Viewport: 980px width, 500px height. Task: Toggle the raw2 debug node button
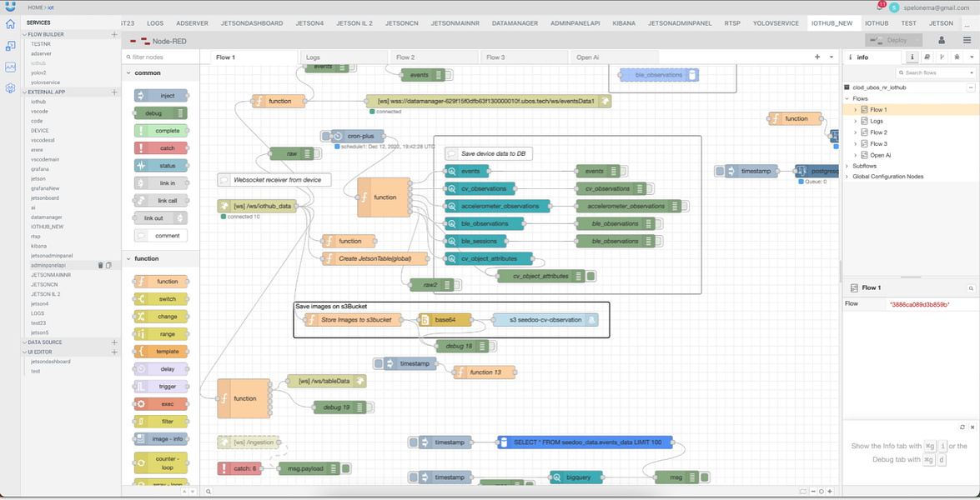click(458, 285)
